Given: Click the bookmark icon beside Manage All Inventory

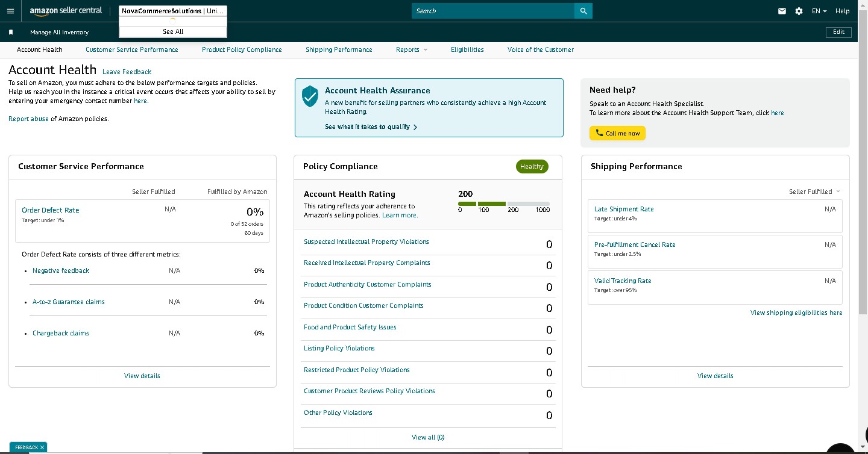Looking at the screenshot, I should click(11, 33).
